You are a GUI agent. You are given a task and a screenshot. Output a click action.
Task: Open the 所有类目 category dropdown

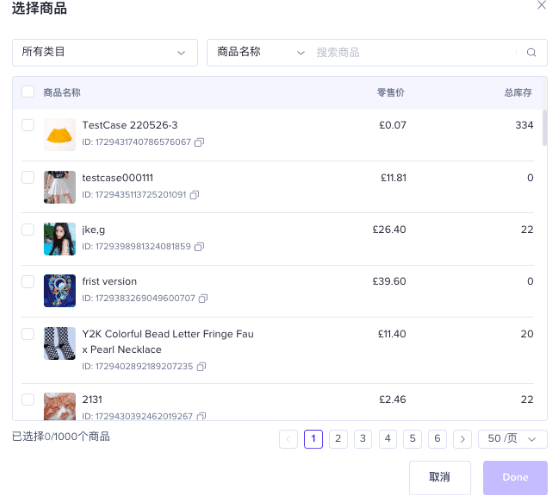pos(105,52)
